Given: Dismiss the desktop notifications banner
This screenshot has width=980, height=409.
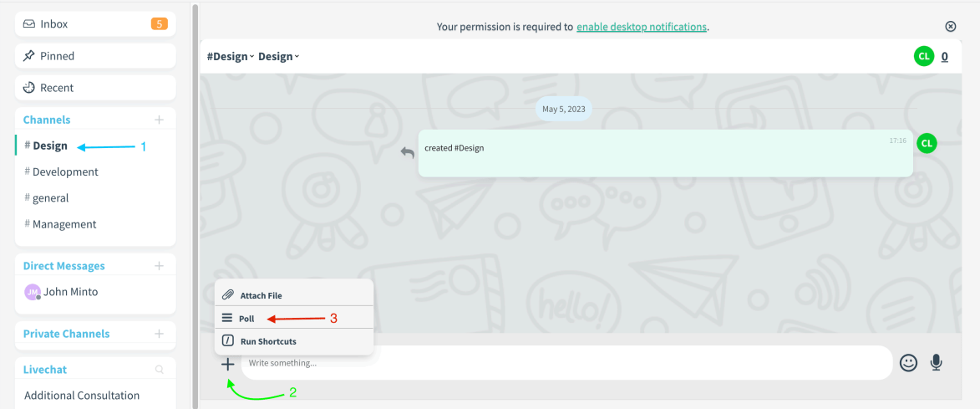Looking at the screenshot, I should [950, 26].
